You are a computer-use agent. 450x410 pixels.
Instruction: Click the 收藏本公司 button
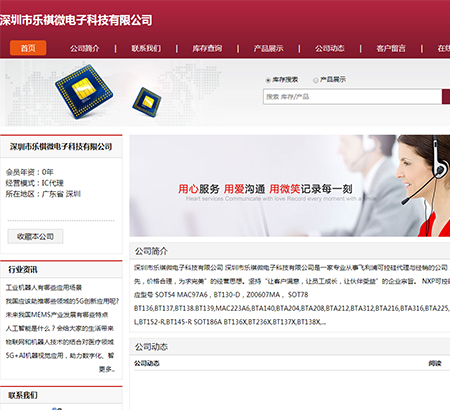pos(35,236)
